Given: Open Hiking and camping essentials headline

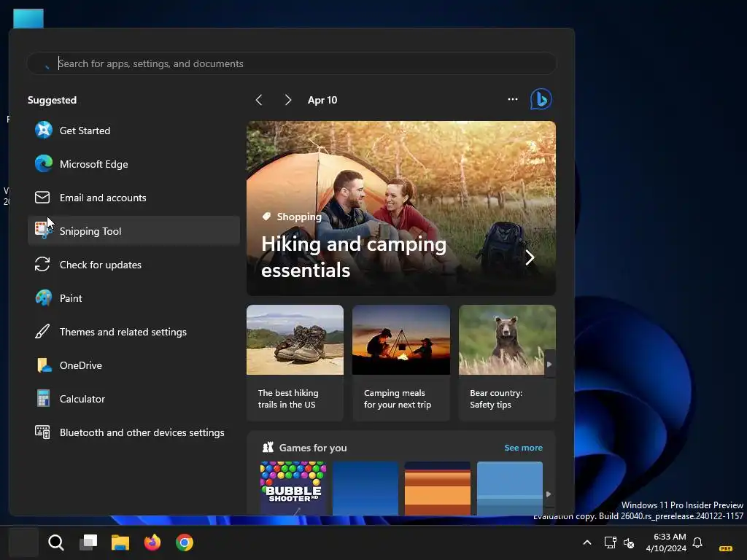Looking at the screenshot, I should point(354,257).
